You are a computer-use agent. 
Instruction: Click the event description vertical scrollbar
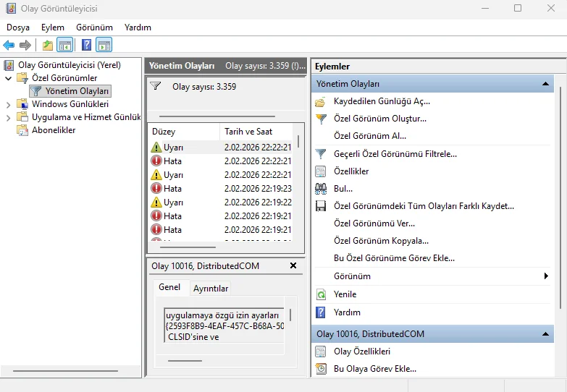pyautogui.click(x=290, y=315)
